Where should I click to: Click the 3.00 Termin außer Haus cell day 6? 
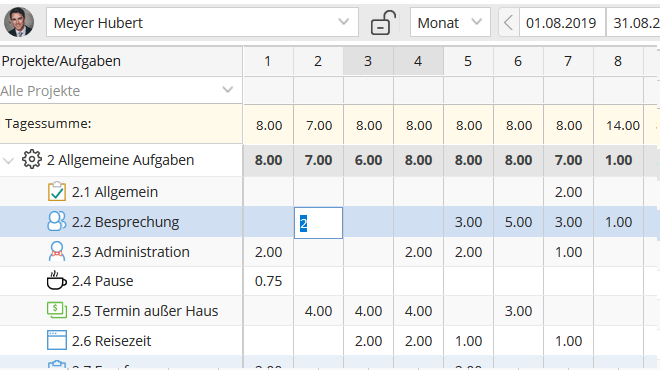[x=518, y=311]
